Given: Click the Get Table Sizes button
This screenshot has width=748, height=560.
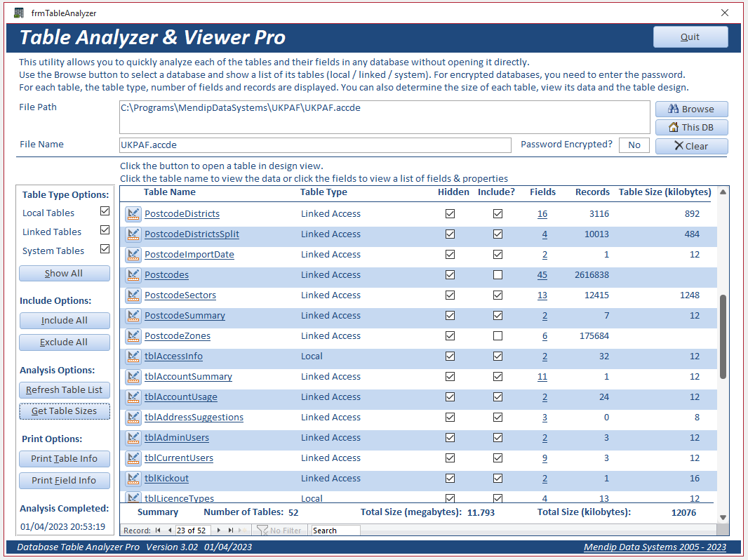Looking at the screenshot, I should pos(65,411).
